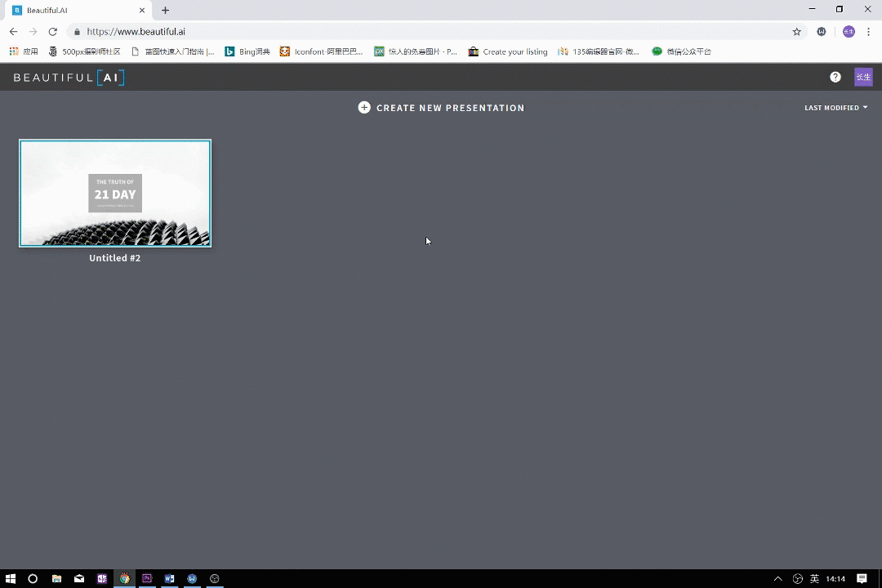This screenshot has height=588, width=882.
Task: Select the Beautiful.AI browser tab
Action: [78, 10]
